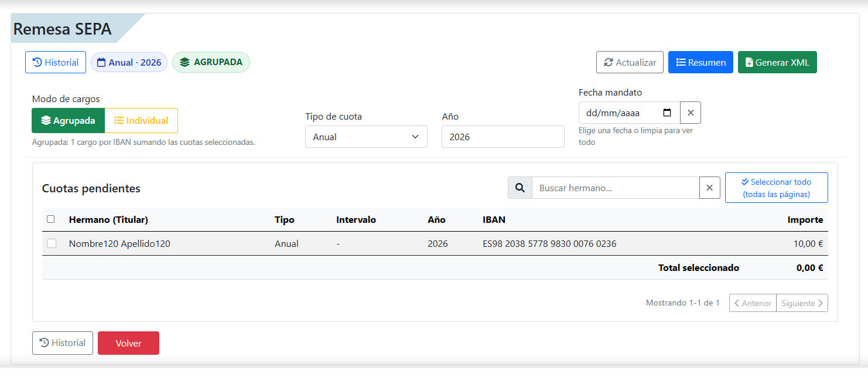Click the Actualizar refresh button
The image size is (868, 380).
tap(630, 62)
